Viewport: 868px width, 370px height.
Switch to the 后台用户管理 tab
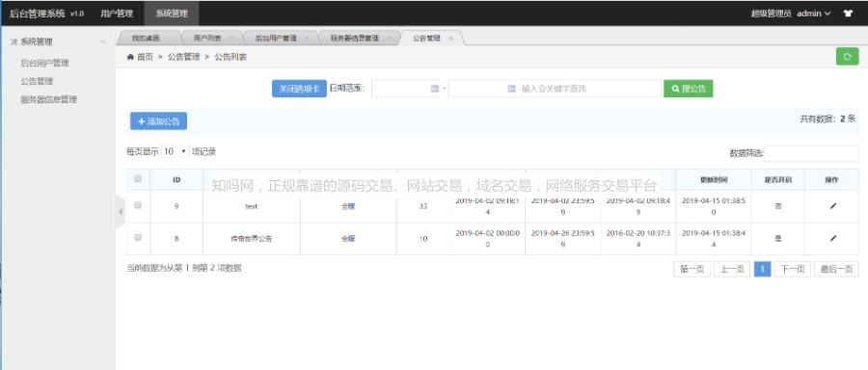tap(276, 39)
